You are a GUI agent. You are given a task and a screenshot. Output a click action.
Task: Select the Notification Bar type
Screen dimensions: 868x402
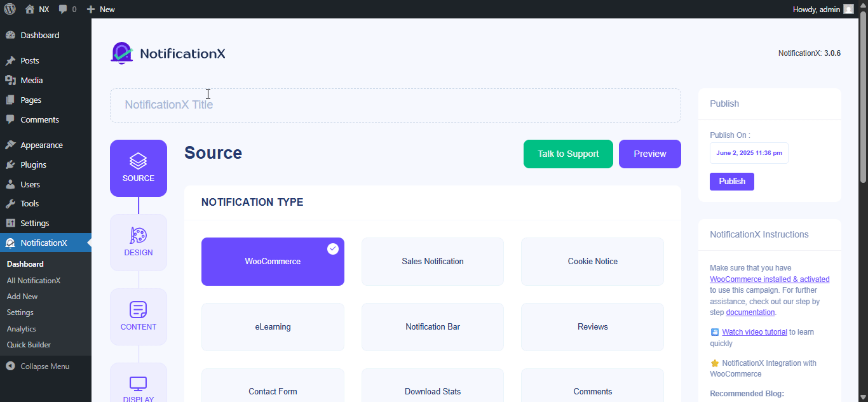pos(433,327)
